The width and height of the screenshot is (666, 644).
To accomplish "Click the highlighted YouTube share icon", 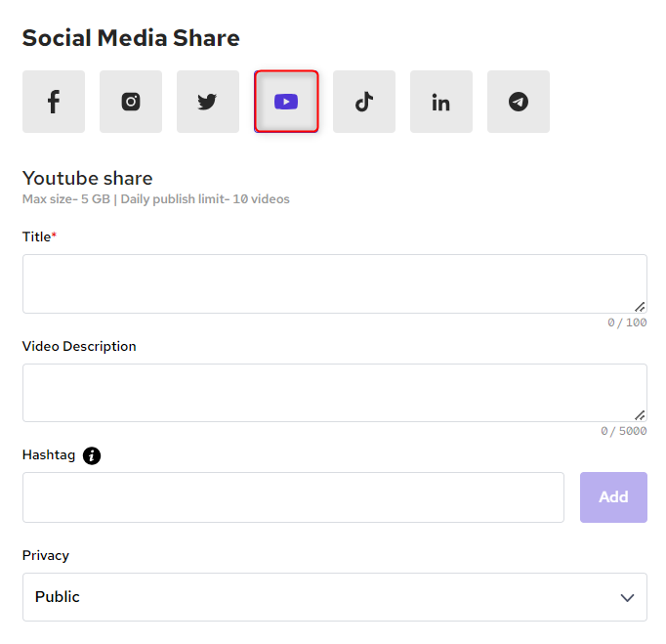I will pyautogui.click(x=286, y=102).
